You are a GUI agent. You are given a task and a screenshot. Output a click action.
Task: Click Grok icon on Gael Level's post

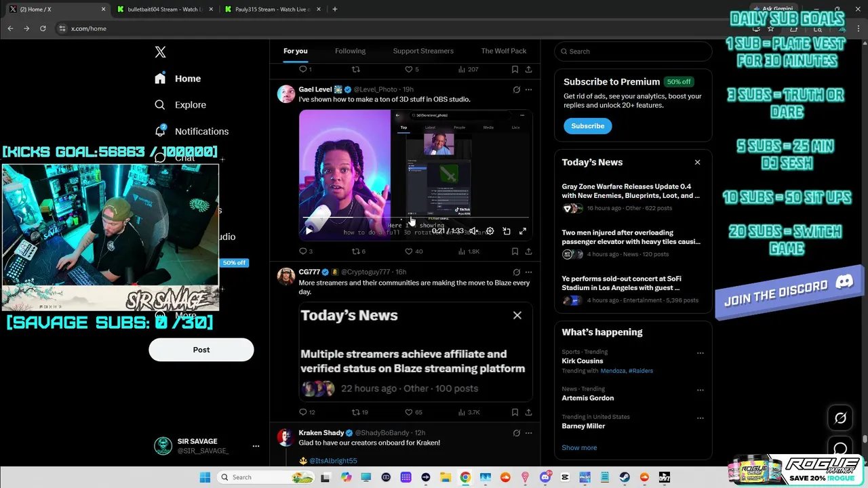pyautogui.click(x=516, y=89)
